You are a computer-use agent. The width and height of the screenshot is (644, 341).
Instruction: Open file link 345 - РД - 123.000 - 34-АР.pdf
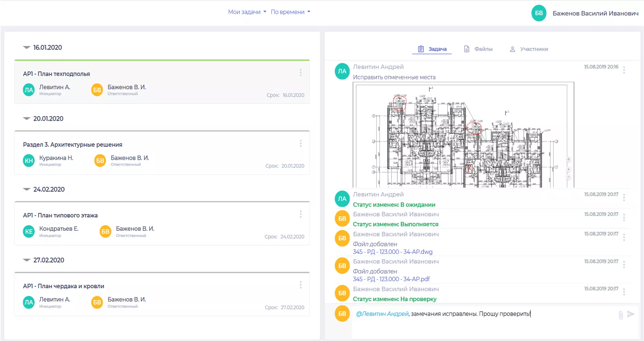click(x=391, y=279)
